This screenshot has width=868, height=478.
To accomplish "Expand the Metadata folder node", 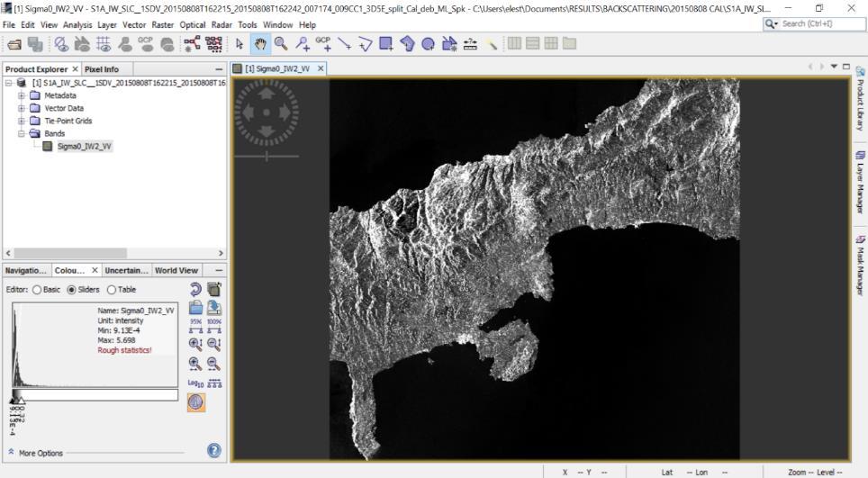I will point(21,95).
